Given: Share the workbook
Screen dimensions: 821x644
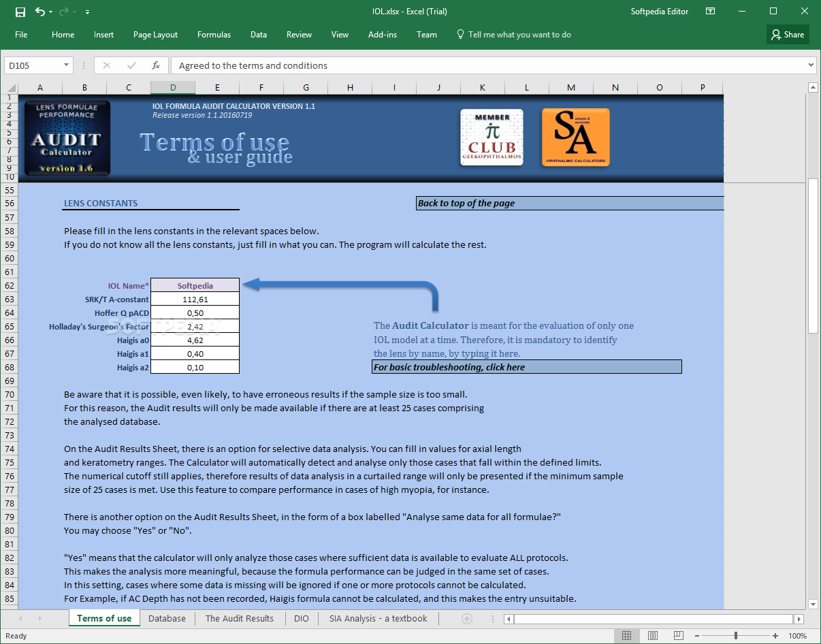Looking at the screenshot, I should (x=788, y=35).
